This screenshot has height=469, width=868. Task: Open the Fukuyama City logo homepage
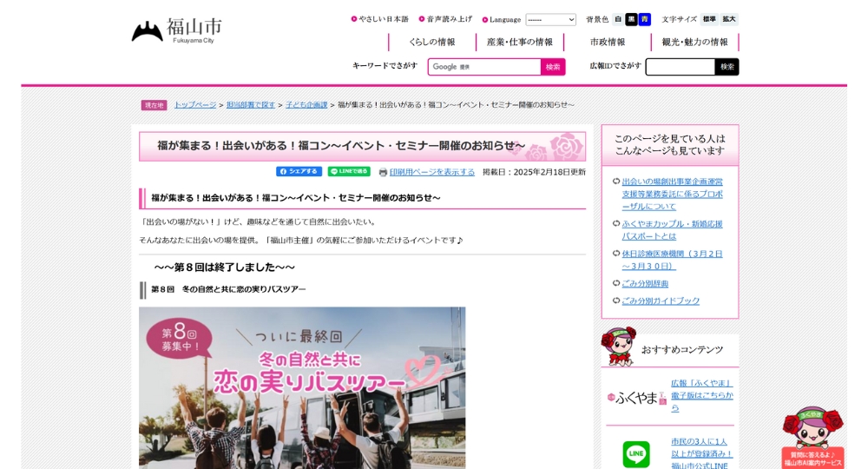(176, 31)
